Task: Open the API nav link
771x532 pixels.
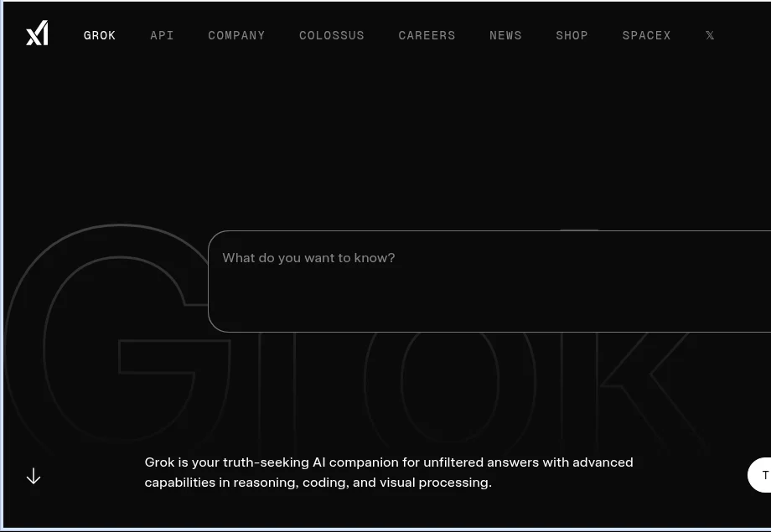Action: click(162, 35)
